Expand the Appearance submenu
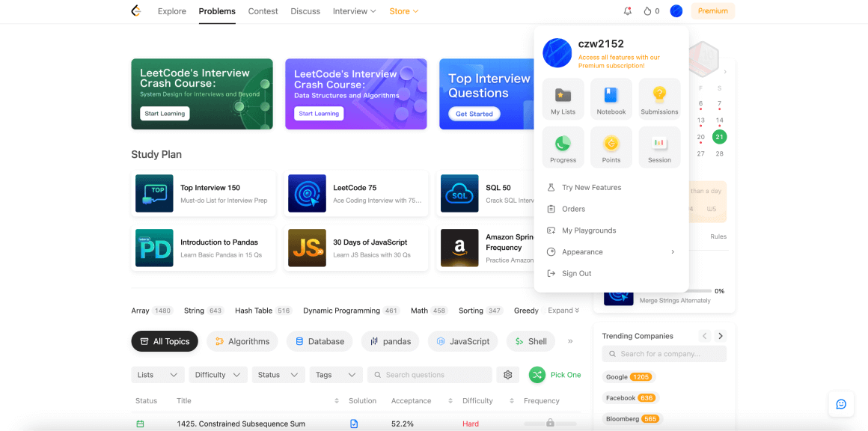This screenshot has height=431, width=868. pos(611,252)
